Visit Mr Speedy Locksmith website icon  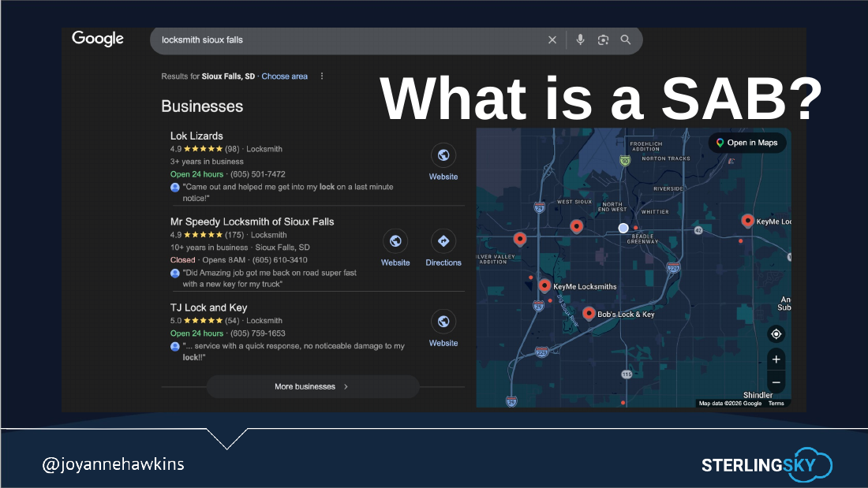click(395, 241)
